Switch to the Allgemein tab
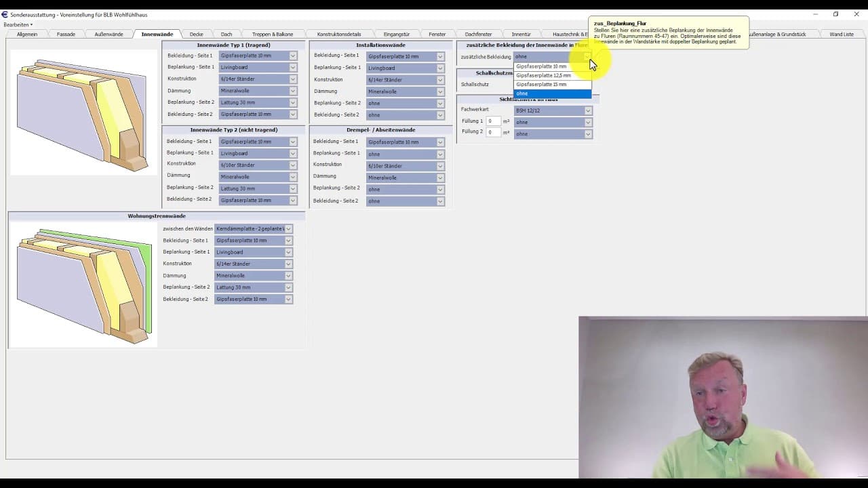 pyautogui.click(x=27, y=34)
